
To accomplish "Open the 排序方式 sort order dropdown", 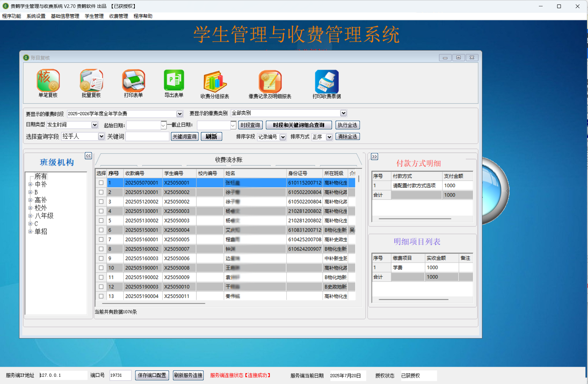I will tap(329, 137).
